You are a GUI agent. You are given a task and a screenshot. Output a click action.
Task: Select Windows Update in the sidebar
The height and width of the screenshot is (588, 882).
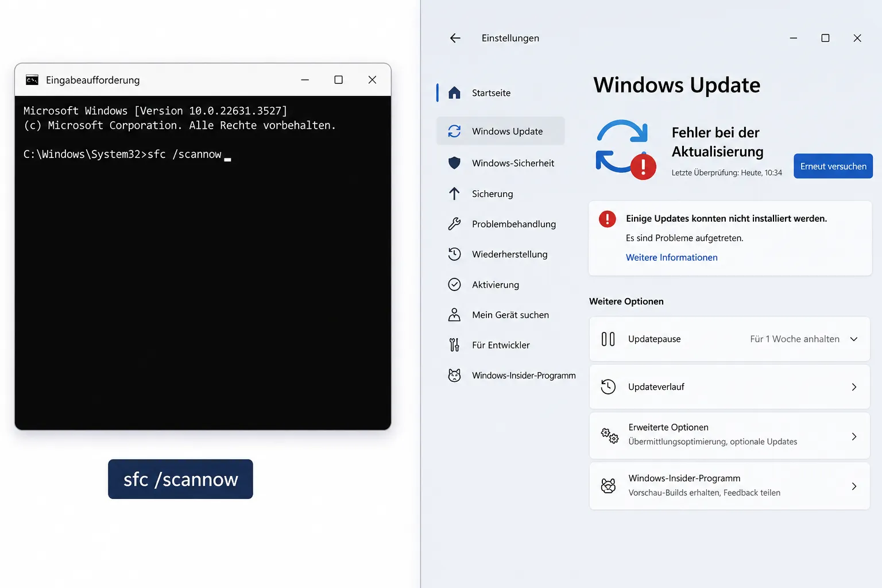point(501,131)
